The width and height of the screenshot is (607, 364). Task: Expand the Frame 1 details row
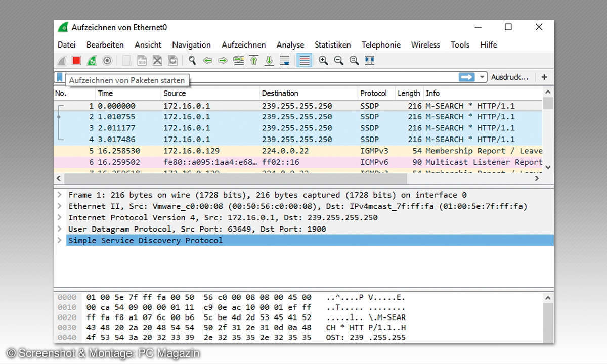(x=60, y=195)
